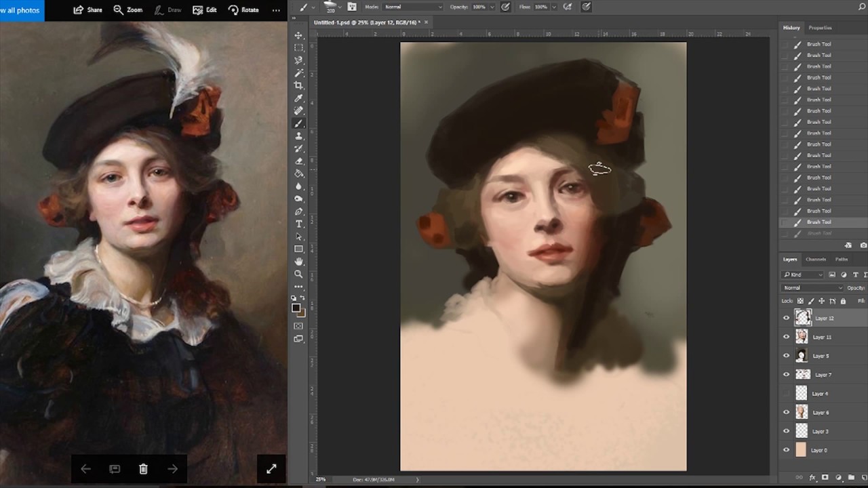Click the background color swatch
Viewport: 868px width, 488px height.
pyautogui.click(x=301, y=312)
